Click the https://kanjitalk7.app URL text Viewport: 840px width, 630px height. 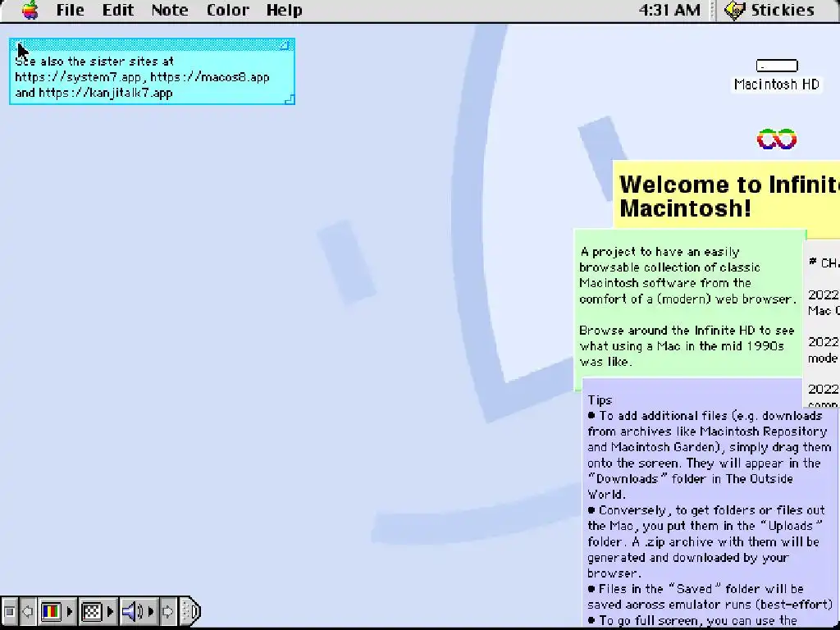pyautogui.click(x=106, y=93)
